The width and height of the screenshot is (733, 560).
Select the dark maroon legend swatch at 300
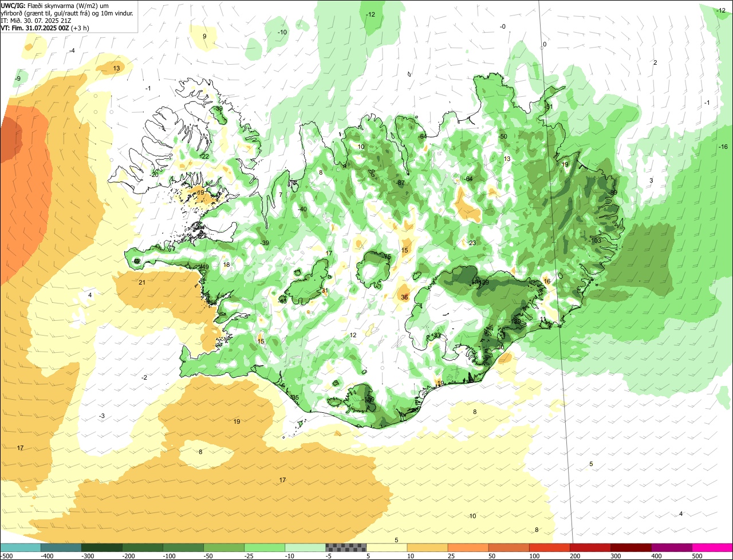(630, 547)
